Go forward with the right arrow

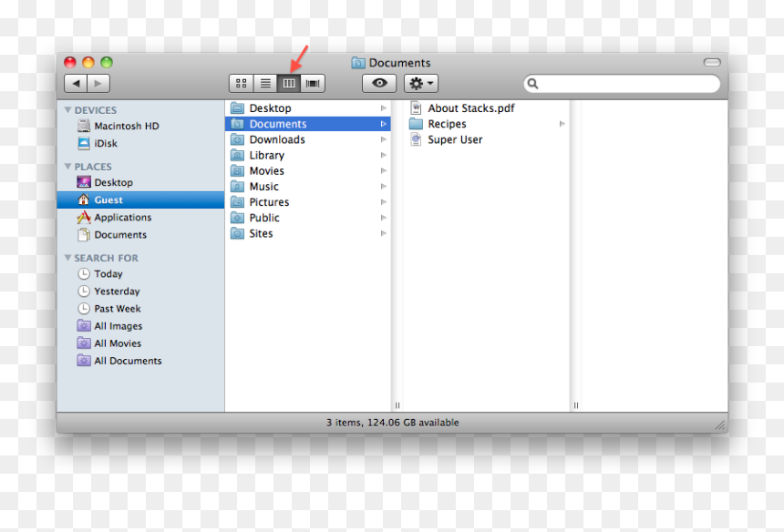click(x=98, y=84)
